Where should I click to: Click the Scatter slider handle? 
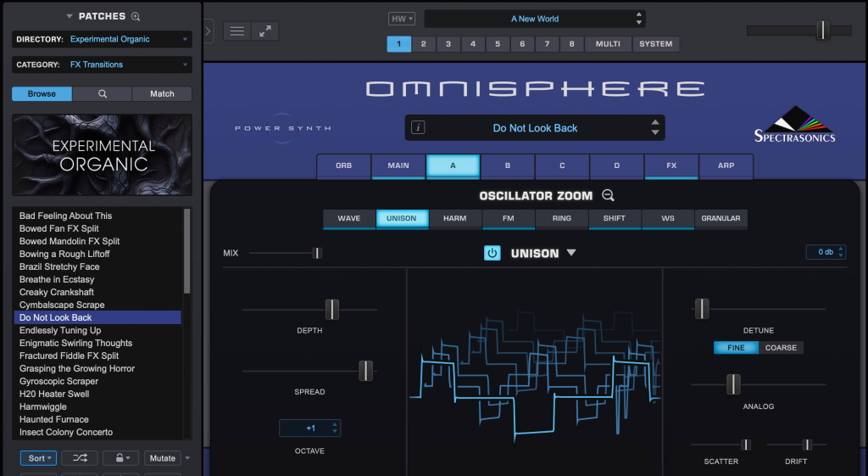coord(746,445)
